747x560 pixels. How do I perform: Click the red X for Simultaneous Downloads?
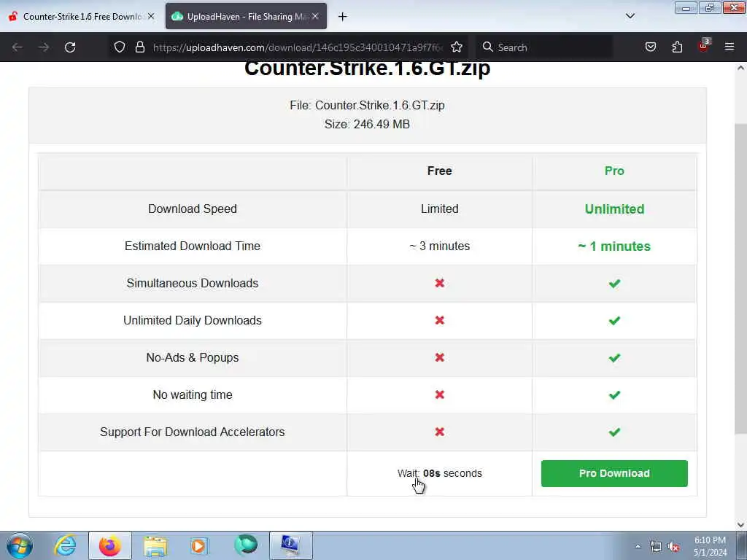pyautogui.click(x=440, y=283)
